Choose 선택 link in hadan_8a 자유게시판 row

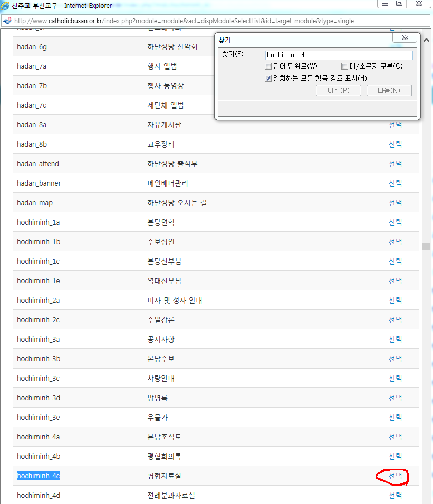pyautogui.click(x=395, y=125)
